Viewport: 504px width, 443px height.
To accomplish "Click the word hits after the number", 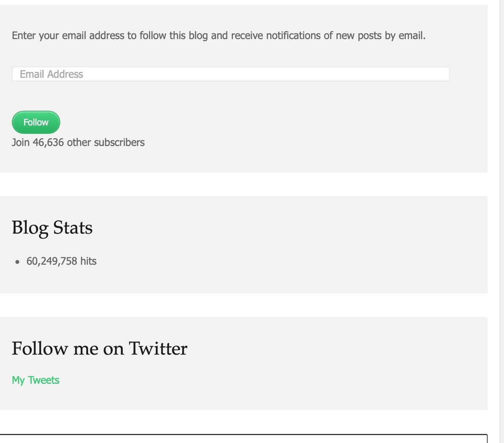I will pyautogui.click(x=88, y=261).
